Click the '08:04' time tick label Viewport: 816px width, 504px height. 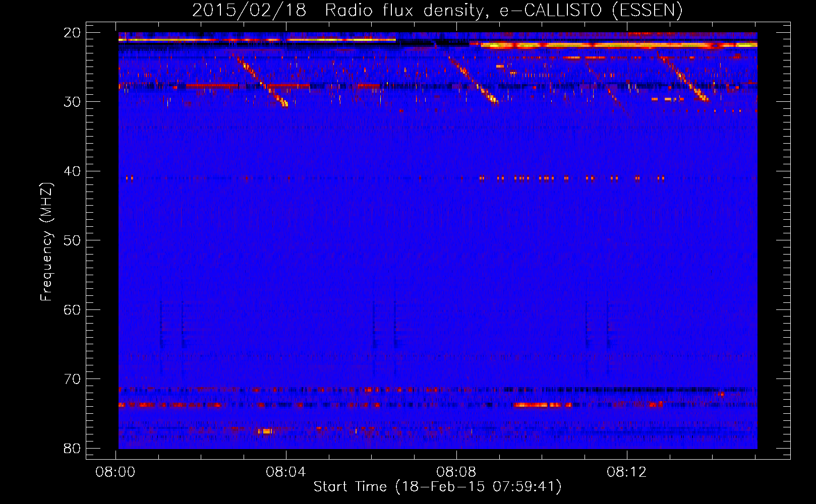286,472
